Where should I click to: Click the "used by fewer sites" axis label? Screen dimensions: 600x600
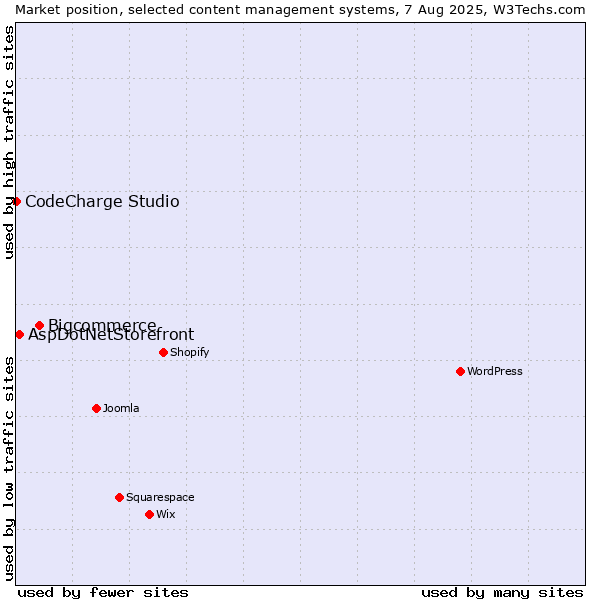[x=103, y=593]
